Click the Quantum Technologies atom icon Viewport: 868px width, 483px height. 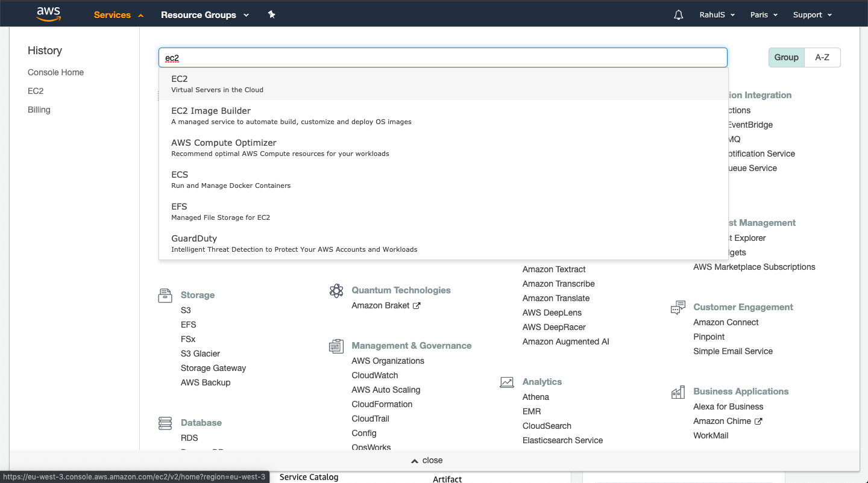point(336,290)
